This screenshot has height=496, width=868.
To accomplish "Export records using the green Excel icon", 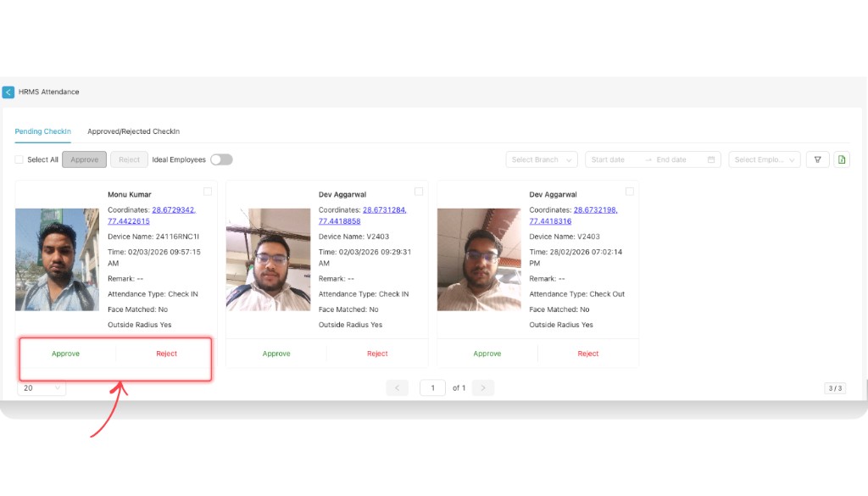I will pyautogui.click(x=841, y=159).
